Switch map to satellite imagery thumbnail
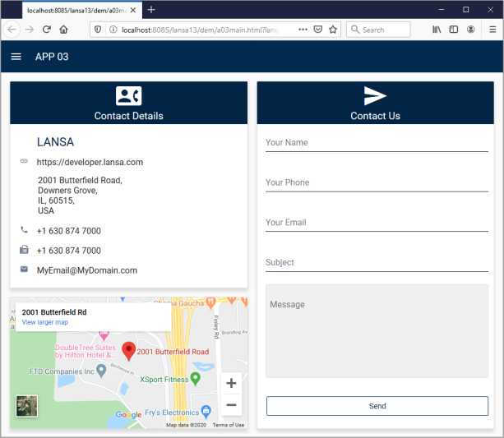This screenshot has height=438, width=504. (26, 406)
